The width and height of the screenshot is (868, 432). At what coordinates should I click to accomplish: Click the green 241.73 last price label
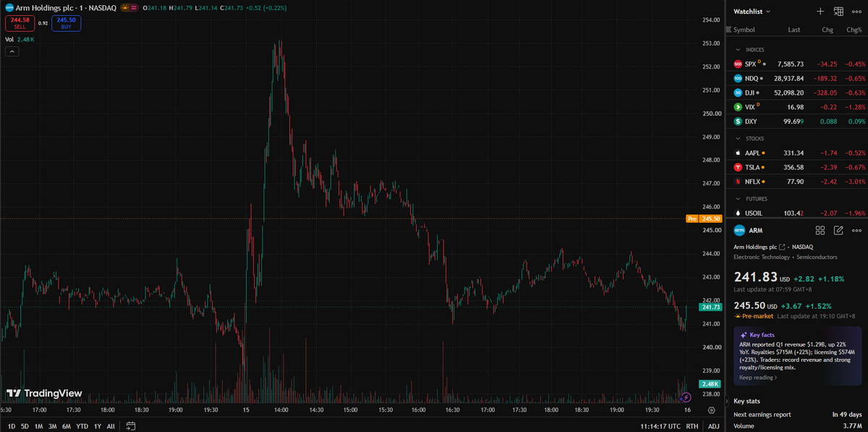tap(710, 307)
